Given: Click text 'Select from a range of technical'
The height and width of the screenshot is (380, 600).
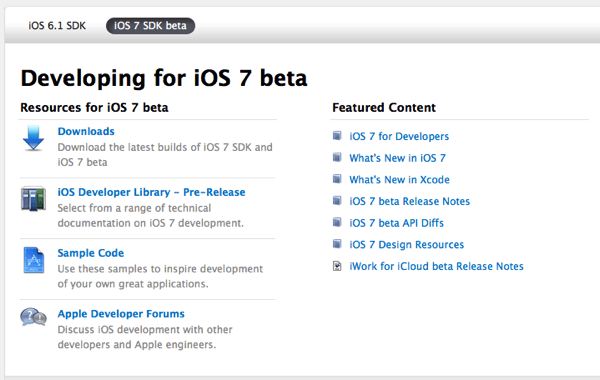Looking at the screenshot, I should point(134,208).
